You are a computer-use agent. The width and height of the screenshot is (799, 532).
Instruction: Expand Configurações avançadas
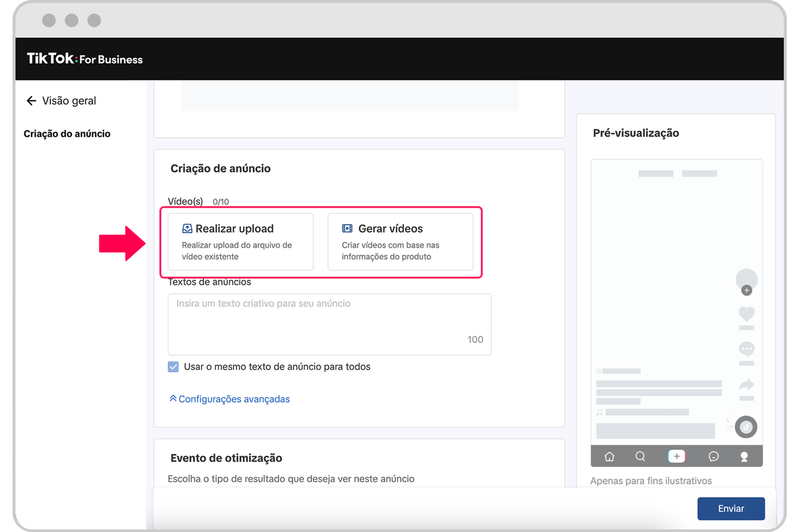click(230, 399)
